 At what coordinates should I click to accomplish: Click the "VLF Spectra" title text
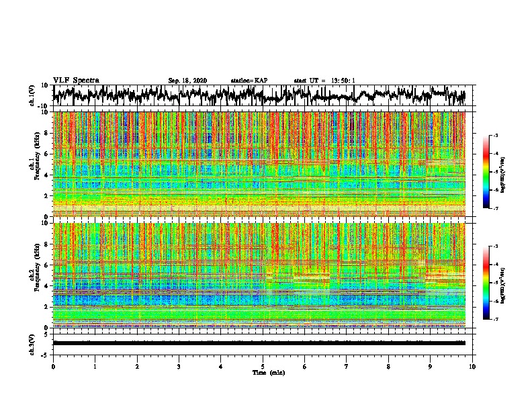[x=76, y=81]
